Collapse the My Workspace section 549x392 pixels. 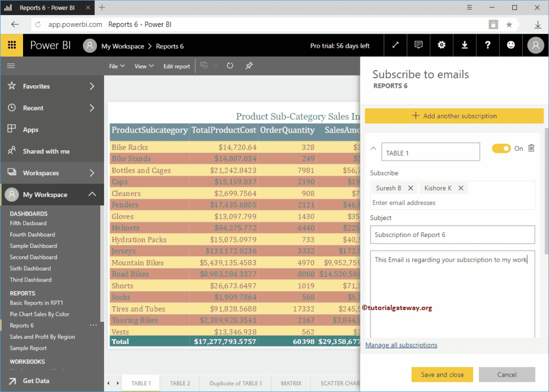tap(92, 195)
